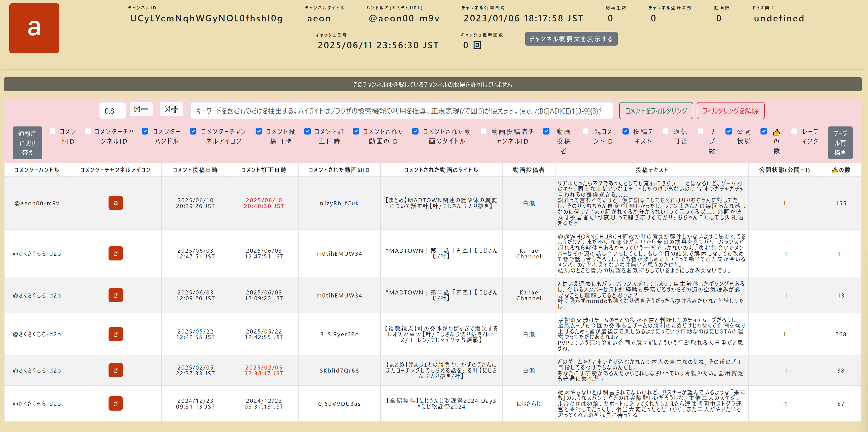The height and width of the screenshot is (432, 868).
Task: Click にじさんじ uploader cell
Action: (x=529, y=404)
